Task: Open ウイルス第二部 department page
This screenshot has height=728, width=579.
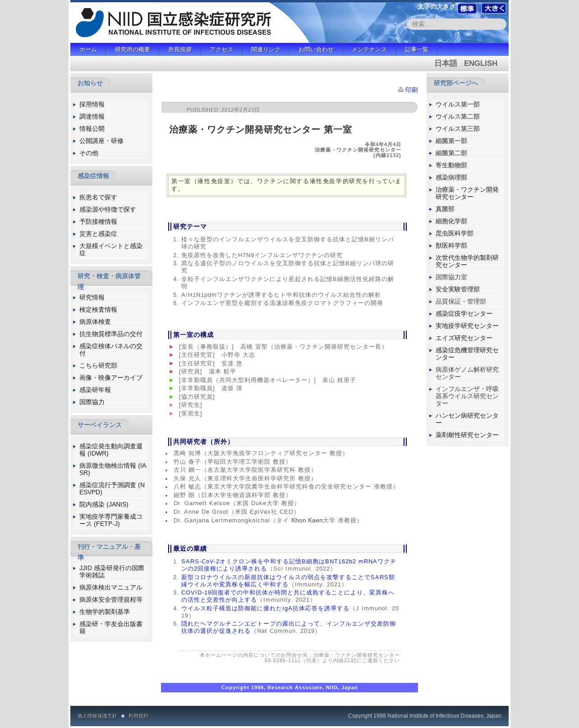Action: pyautogui.click(x=458, y=117)
